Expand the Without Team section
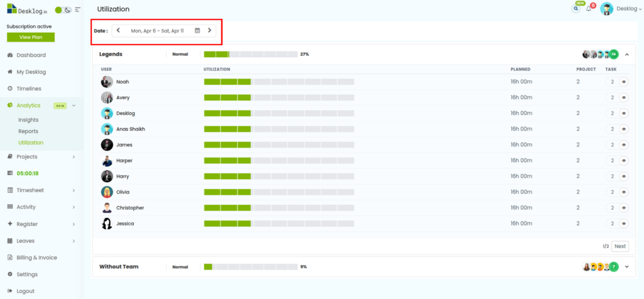This screenshot has height=299, width=644. pyautogui.click(x=626, y=267)
